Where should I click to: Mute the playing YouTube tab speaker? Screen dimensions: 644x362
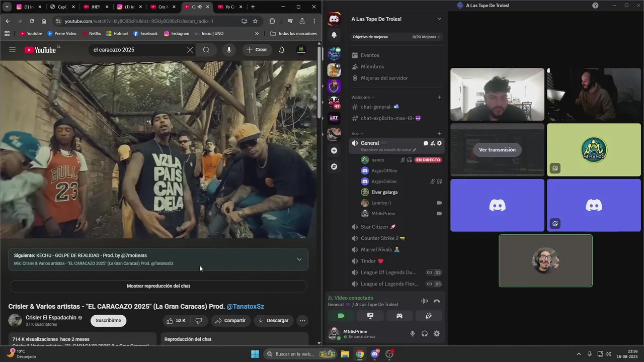[x=200, y=7]
